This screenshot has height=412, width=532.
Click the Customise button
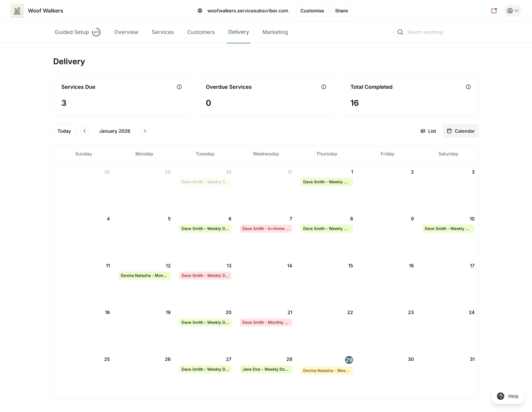pyautogui.click(x=312, y=11)
